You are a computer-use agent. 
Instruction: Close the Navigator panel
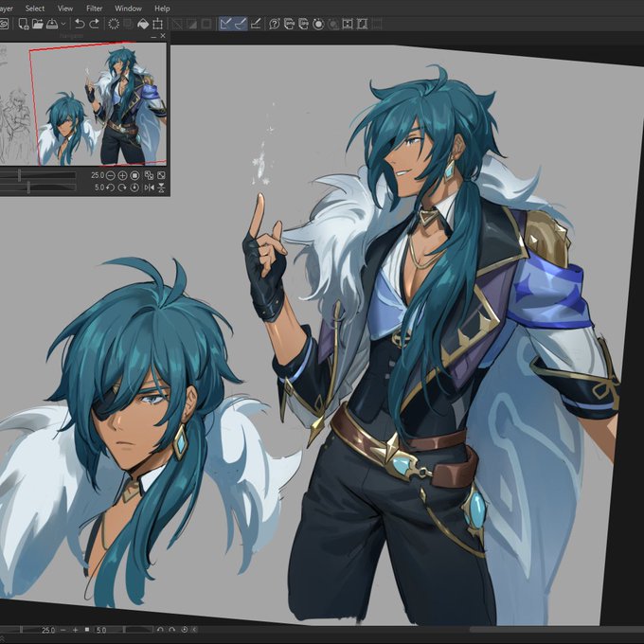(x=163, y=36)
